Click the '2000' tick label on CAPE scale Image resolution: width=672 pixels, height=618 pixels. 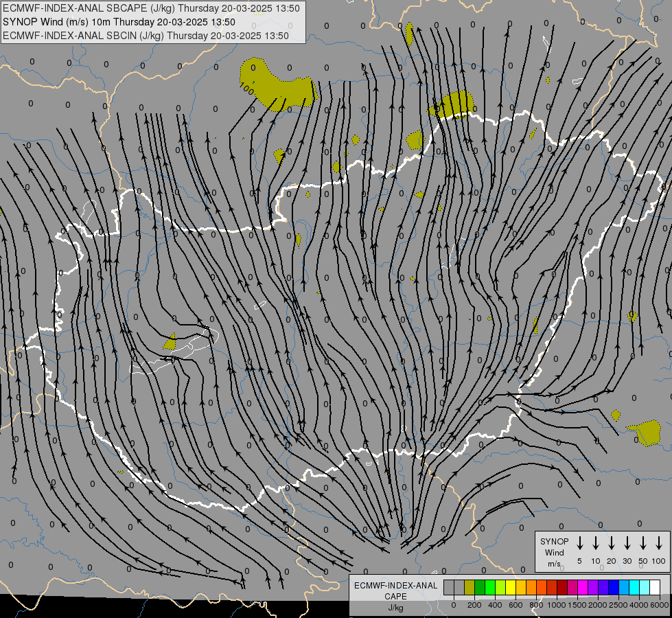click(x=598, y=605)
